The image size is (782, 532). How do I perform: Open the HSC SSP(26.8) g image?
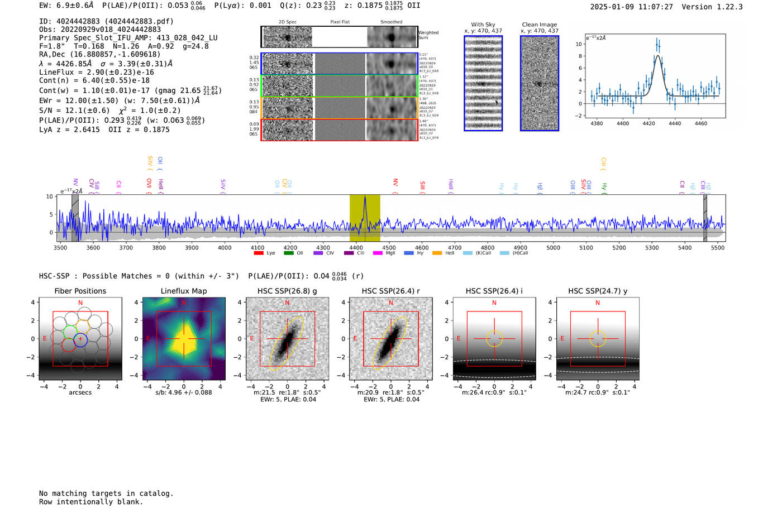287,338
